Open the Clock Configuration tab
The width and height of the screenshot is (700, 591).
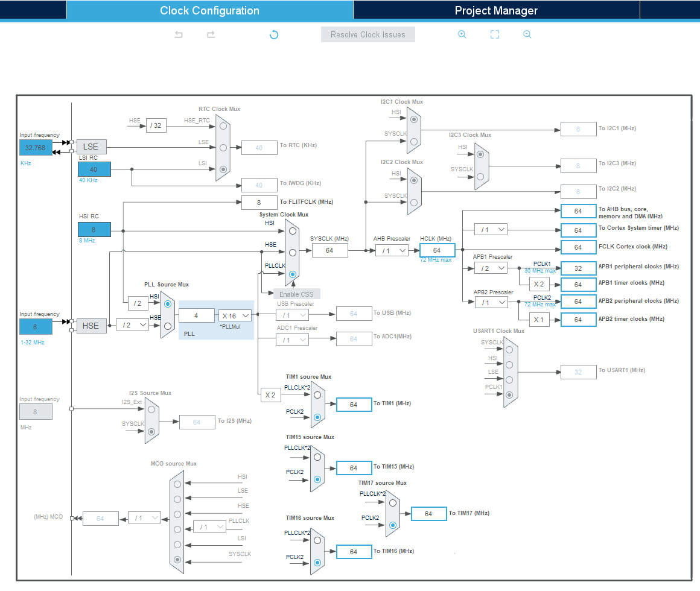click(x=210, y=10)
